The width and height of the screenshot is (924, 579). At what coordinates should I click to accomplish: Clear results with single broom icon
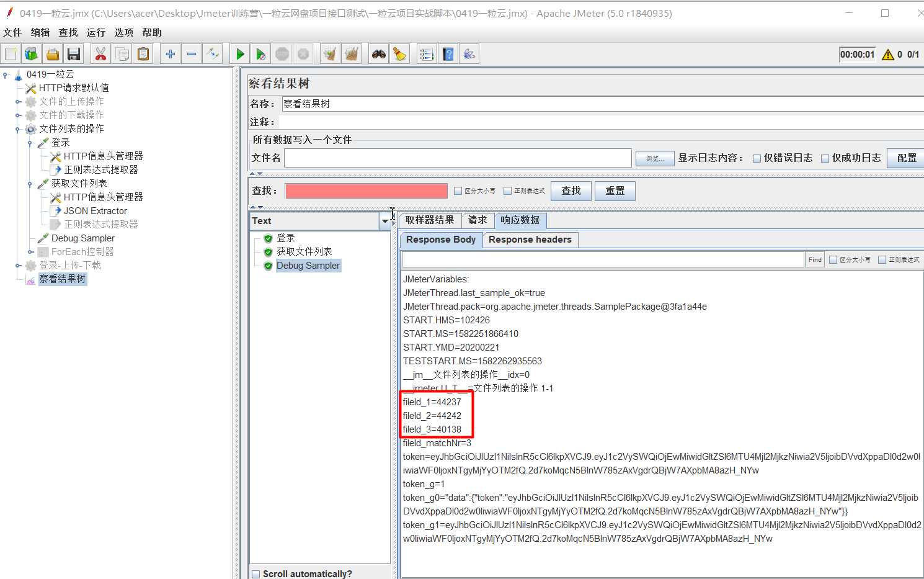pos(330,54)
